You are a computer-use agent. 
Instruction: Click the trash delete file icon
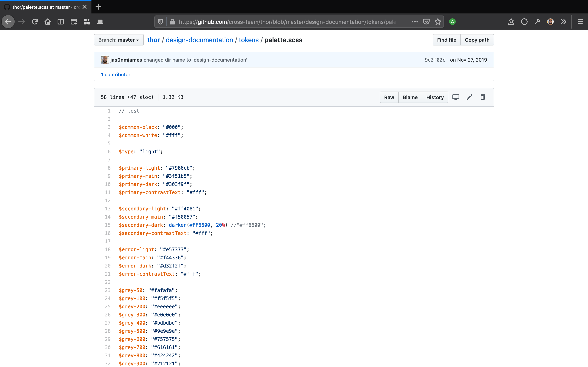point(483,97)
